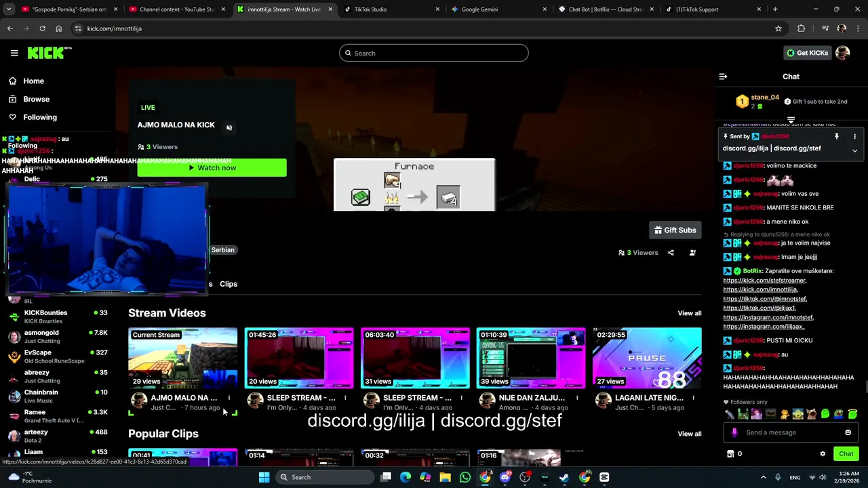
Task: Click the Windows Start button
Action: point(264,477)
